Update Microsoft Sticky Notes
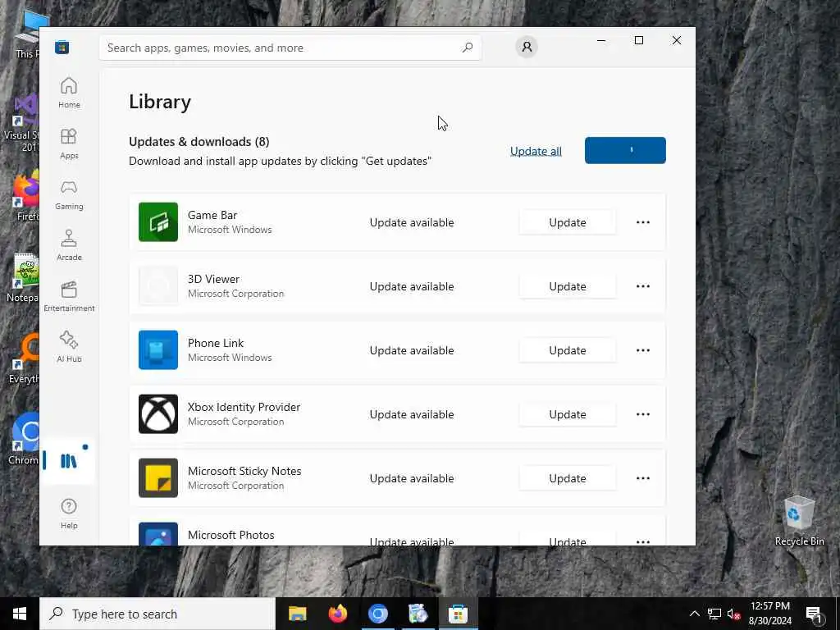Screen dimensions: 840x630 pos(568,478)
